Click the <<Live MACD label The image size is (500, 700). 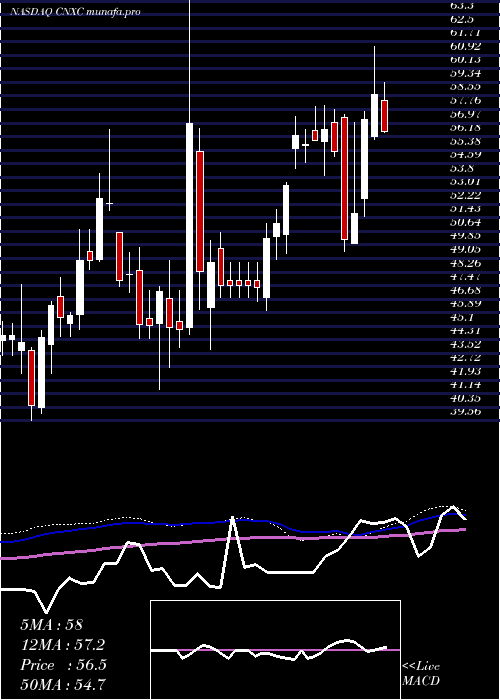(421, 674)
